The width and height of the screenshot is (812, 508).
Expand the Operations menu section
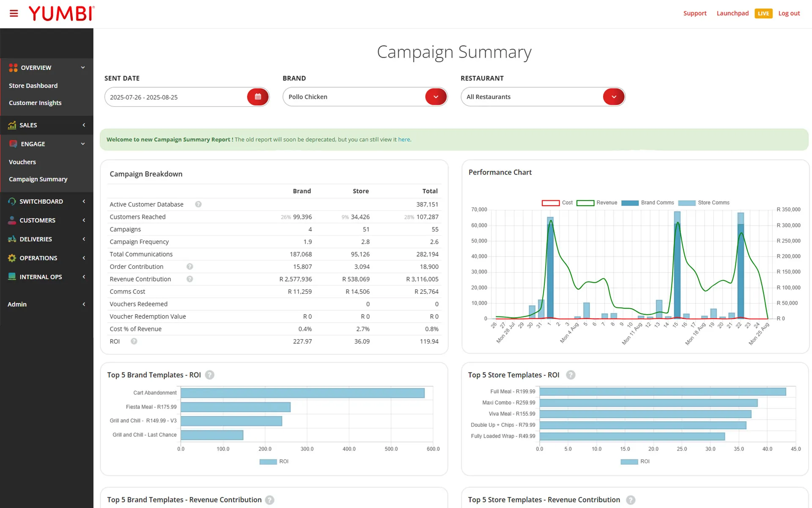[x=84, y=258]
